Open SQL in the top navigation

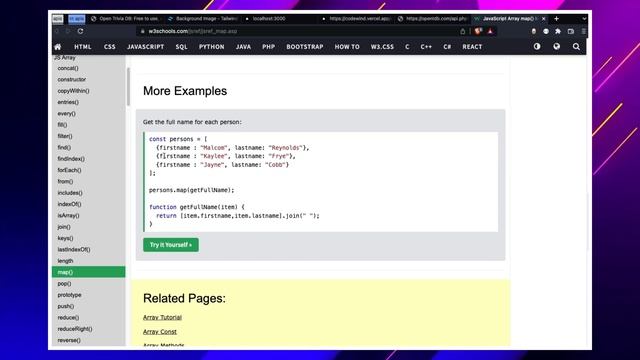pos(181,47)
